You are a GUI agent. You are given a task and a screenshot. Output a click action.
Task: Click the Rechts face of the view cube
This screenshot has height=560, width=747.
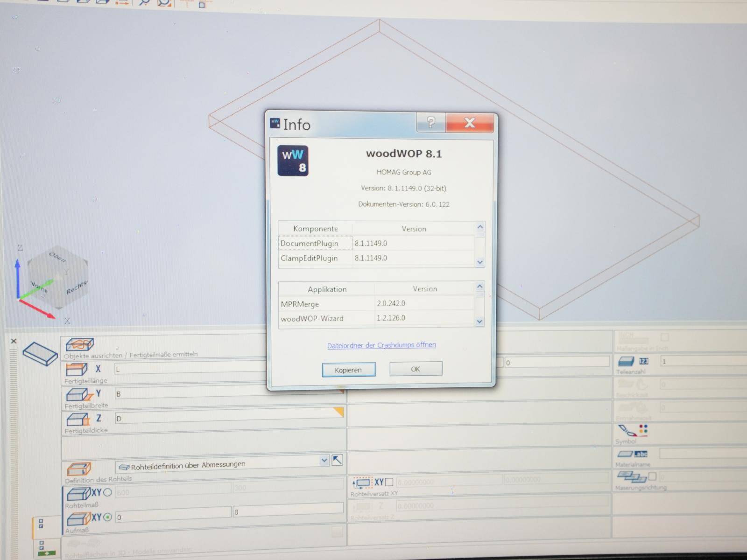click(76, 287)
